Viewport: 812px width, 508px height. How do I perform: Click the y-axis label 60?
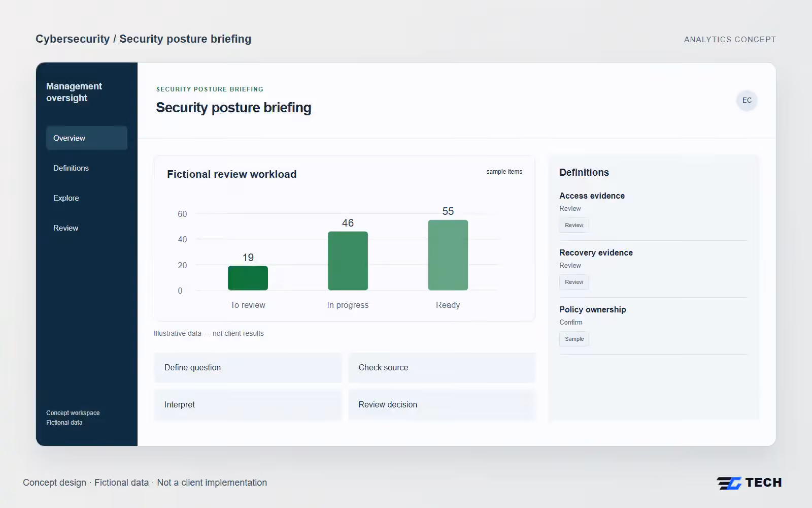point(182,214)
